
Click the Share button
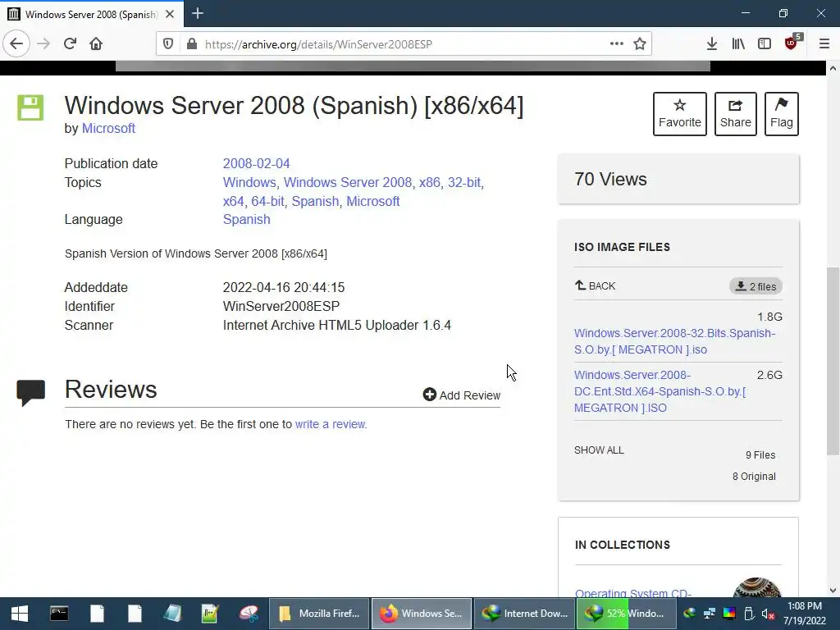(x=736, y=113)
